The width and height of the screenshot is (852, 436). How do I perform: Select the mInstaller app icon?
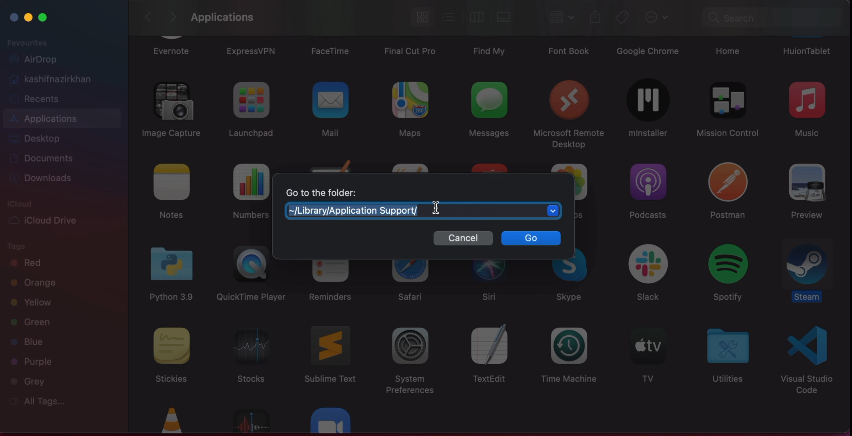pos(648,101)
